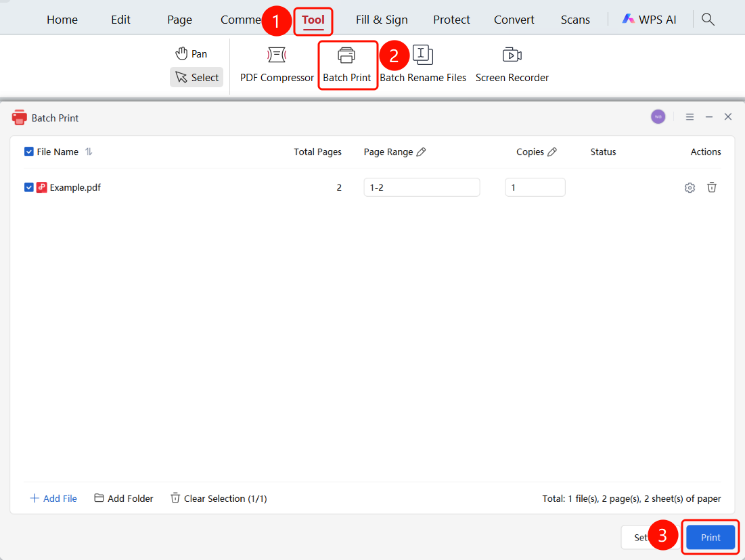Go to the Page tab
Viewport: 745px width, 560px height.
click(179, 20)
